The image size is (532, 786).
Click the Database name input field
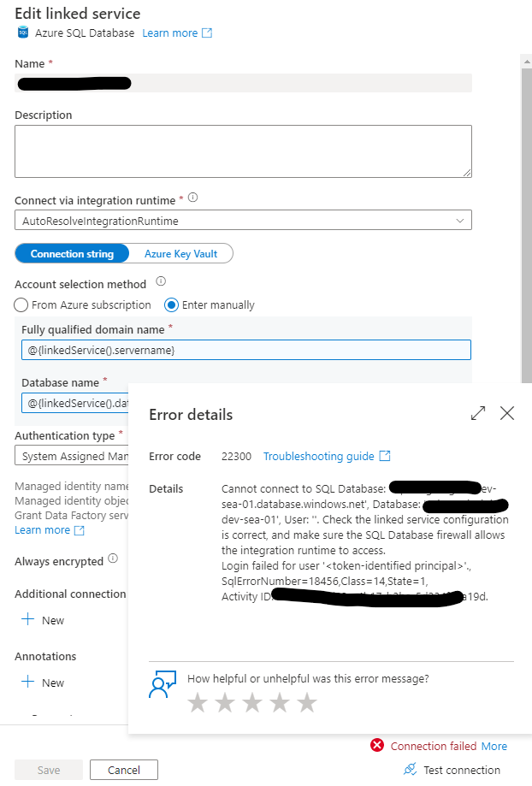[75, 403]
